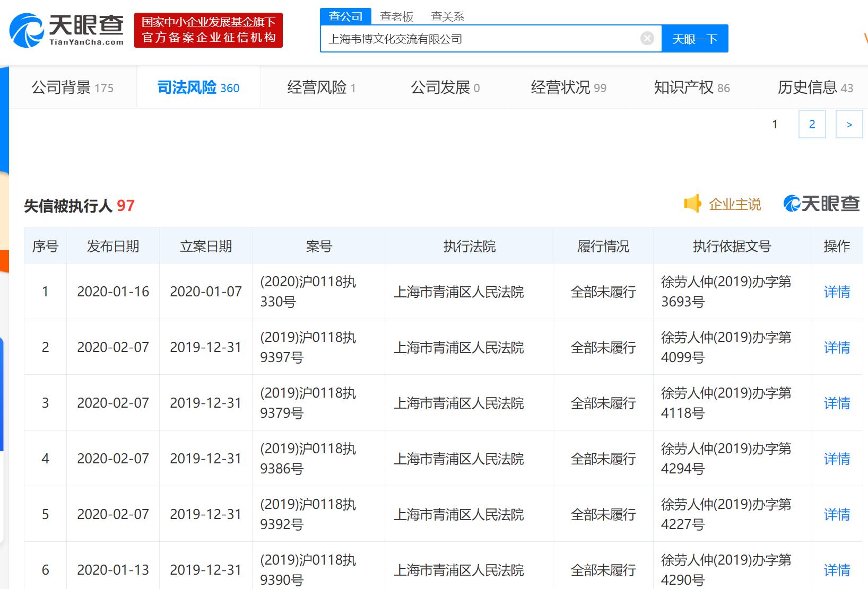Click the 企业主说 megaphone icon
This screenshot has width=868, height=589.
point(692,204)
